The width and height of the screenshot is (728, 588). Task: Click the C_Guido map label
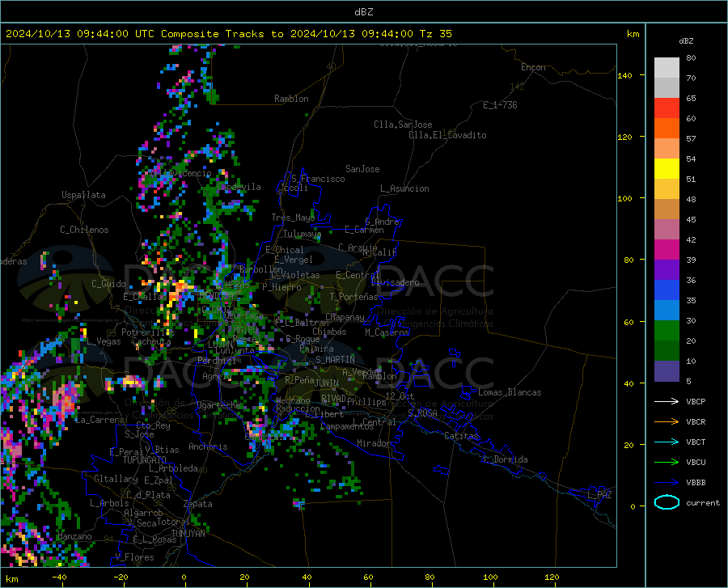pyautogui.click(x=108, y=284)
